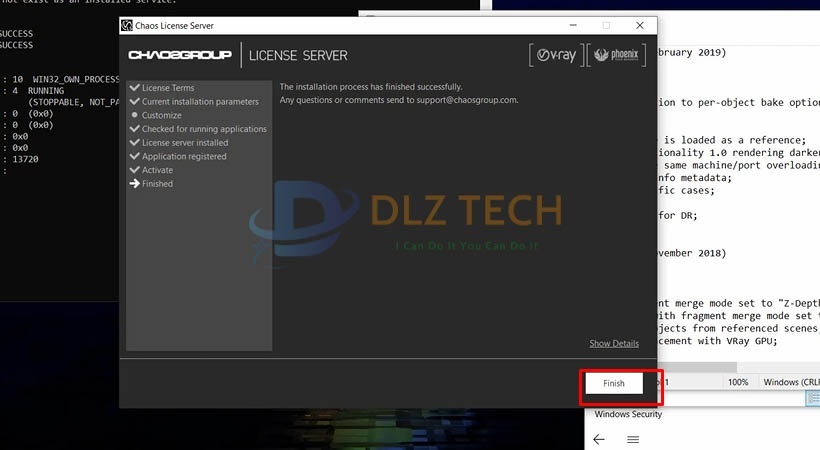The width and height of the screenshot is (820, 450).
Task: Select the License Terms step
Action: [168, 88]
